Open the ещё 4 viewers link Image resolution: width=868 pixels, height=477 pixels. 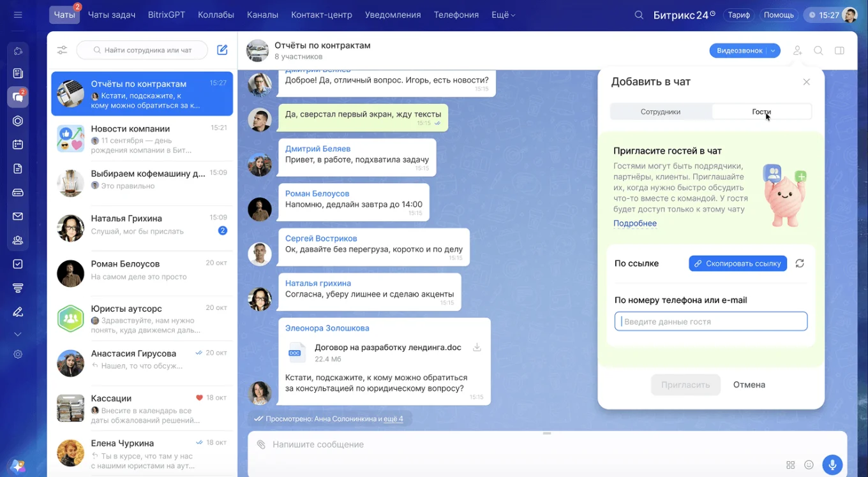(x=393, y=418)
